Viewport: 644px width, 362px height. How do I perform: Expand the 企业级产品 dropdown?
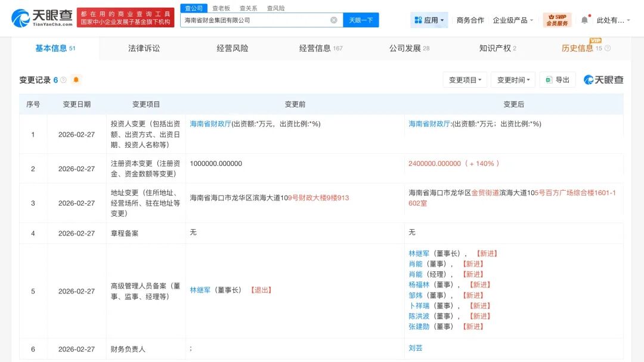(512, 20)
